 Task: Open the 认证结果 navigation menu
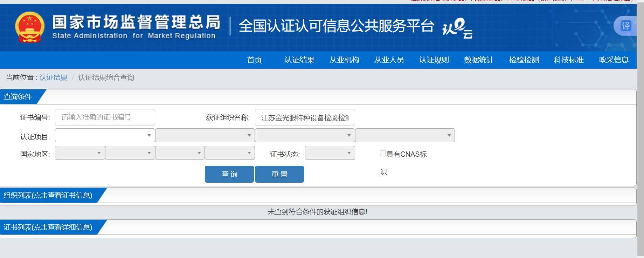click(x=299, y=60)
